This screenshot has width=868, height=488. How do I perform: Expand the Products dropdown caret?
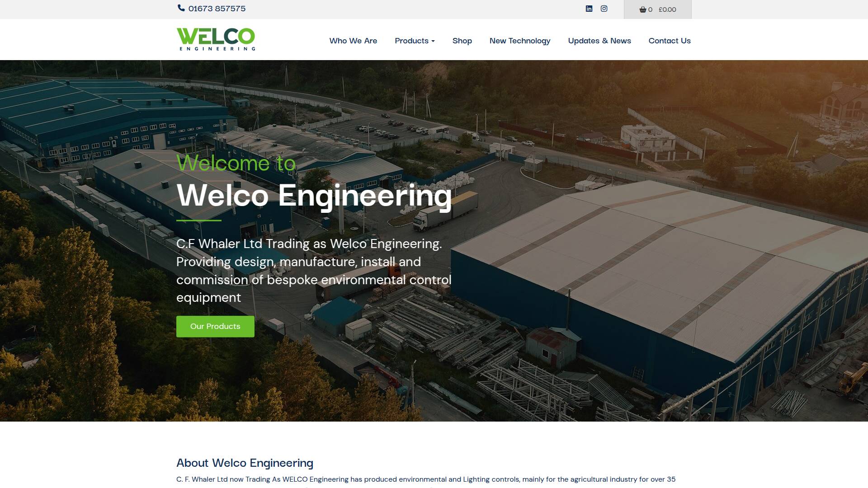click(433, 41)
